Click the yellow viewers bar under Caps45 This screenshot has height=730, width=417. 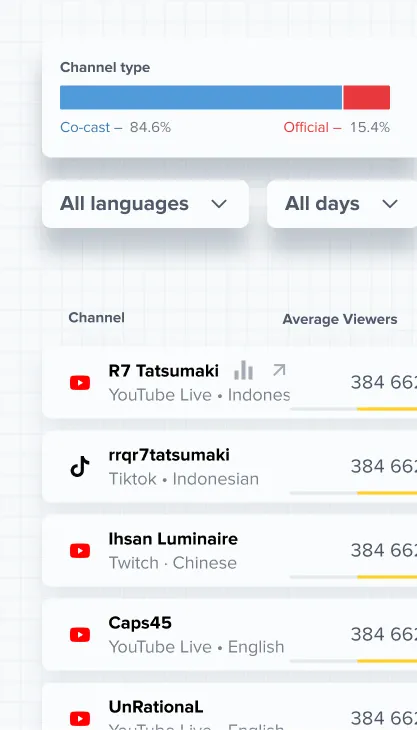point(387,661)
